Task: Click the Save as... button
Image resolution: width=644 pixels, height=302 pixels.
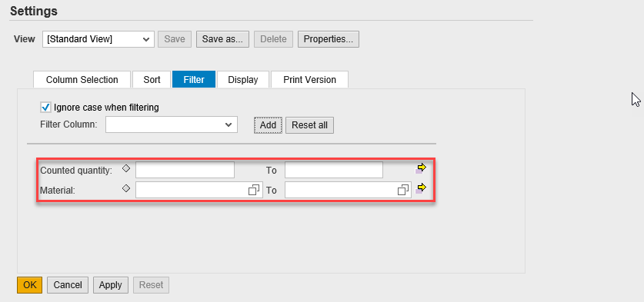Action: [222, 39]
